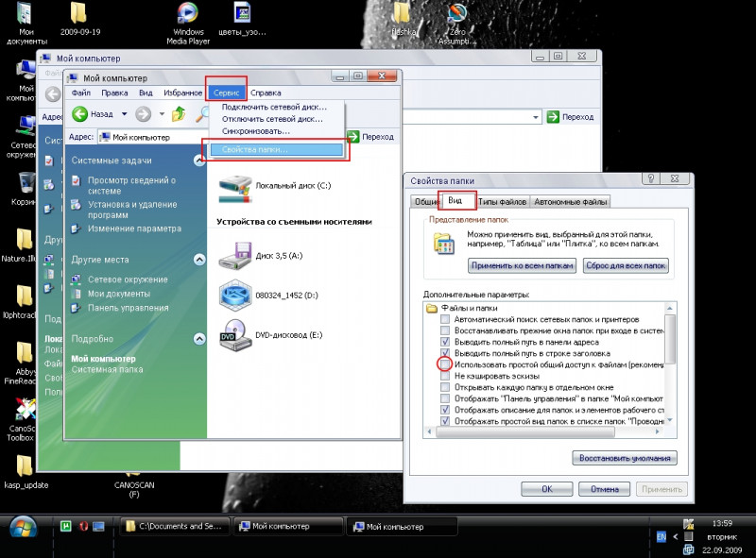Click the forward arrow toolbar icon
The height and width of the screenshot is (558, 756).
click(x=143, y=114)
